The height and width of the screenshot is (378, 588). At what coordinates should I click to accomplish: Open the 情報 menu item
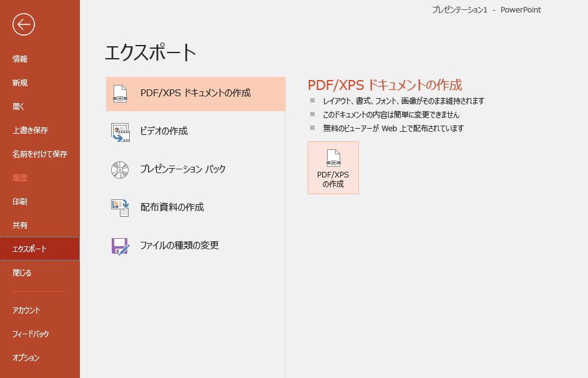point(20,59)
